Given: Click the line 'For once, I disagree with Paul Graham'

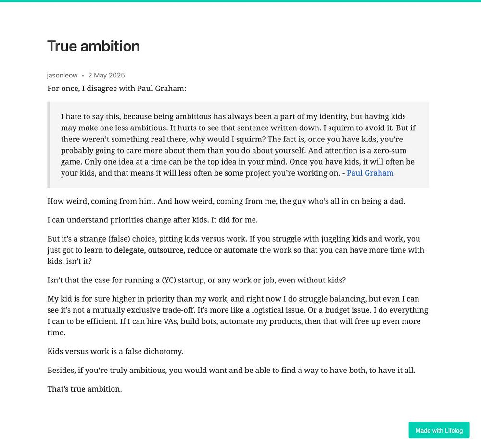Looking at the screenshot, I should (116, 89).
